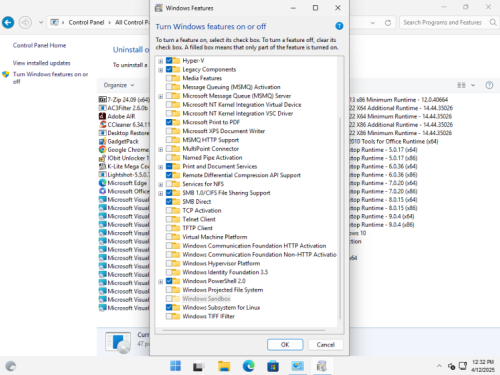500x375 pixels.
Task: Open the Control Panel Home link
Action: (39, 45)
